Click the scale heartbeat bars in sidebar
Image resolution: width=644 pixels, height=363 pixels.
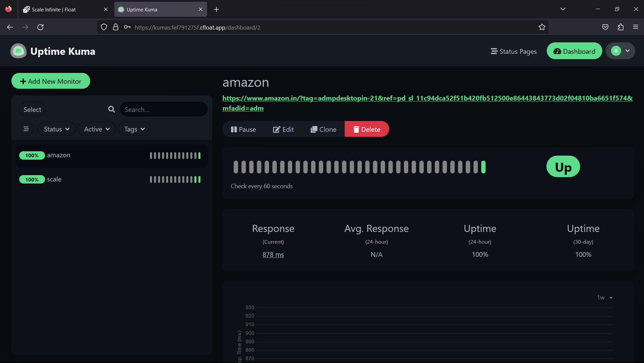tap(175, 179)
